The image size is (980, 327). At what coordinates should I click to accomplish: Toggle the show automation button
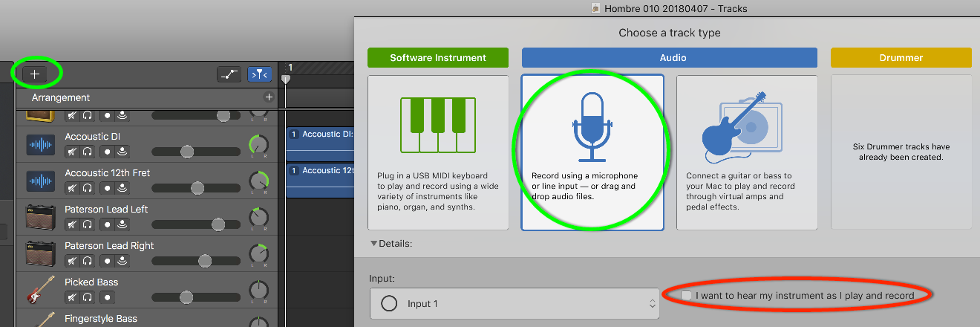click(229, 74)
